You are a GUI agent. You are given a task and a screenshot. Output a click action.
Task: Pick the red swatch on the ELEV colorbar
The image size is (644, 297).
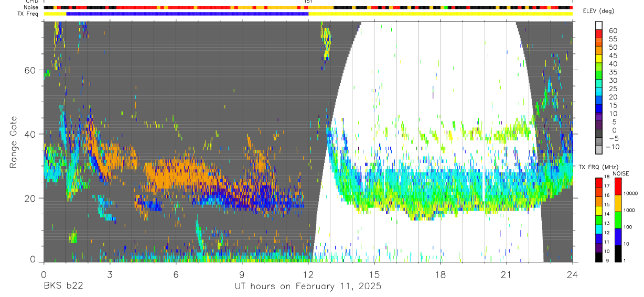(599, 34)
